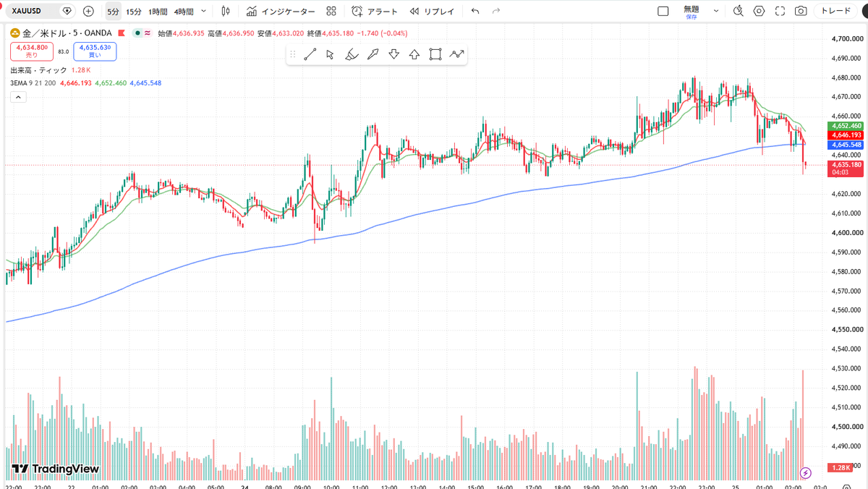The image size is (868, 489).
Task: Click the TradingView logo
Action: tap(56, 469)
